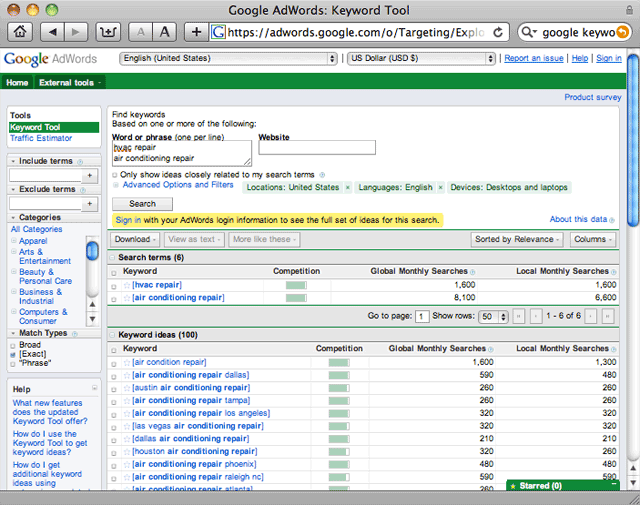This screenshot has width=640, height=505.
Task: Add bookmark with the plus button
Action: [x=196, y=32]
